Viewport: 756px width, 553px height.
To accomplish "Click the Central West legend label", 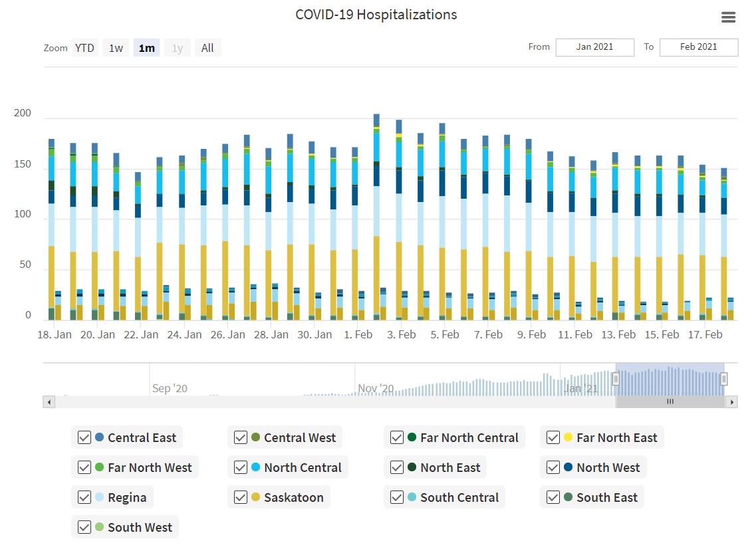I will click(x=300, y=438).
